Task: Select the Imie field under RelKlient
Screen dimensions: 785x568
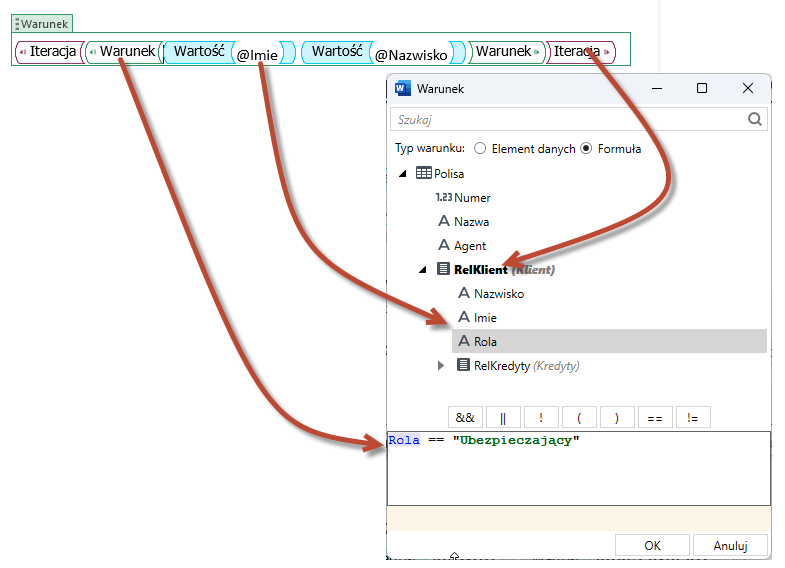Action: click(485, 318)
